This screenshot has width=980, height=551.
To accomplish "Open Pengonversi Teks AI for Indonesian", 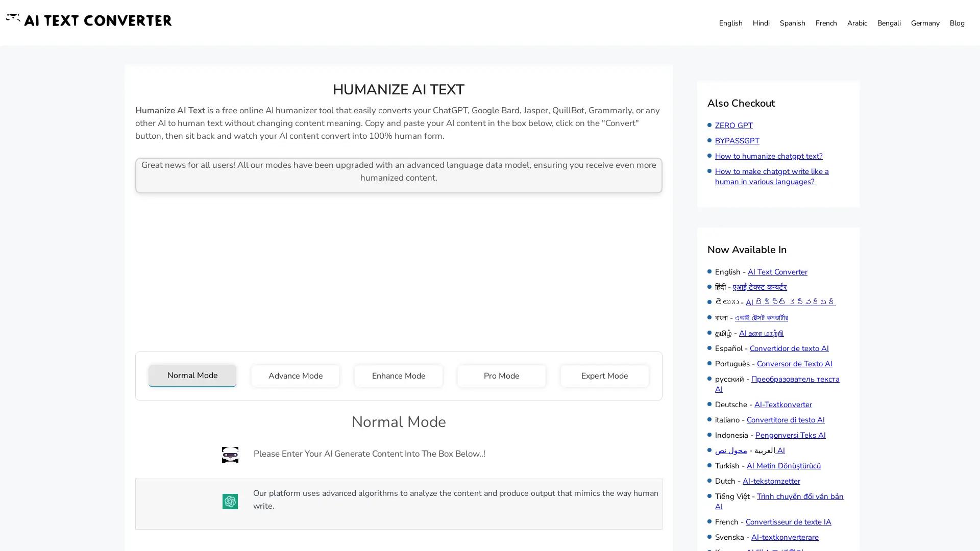I will click(x=790, y=435).
